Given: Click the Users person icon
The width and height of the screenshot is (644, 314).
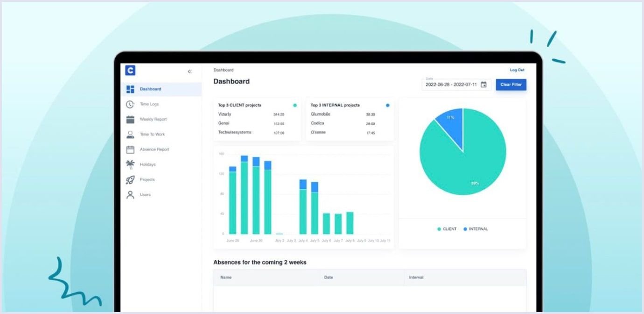Looking at the screenshot, I should tap(130, 195).
